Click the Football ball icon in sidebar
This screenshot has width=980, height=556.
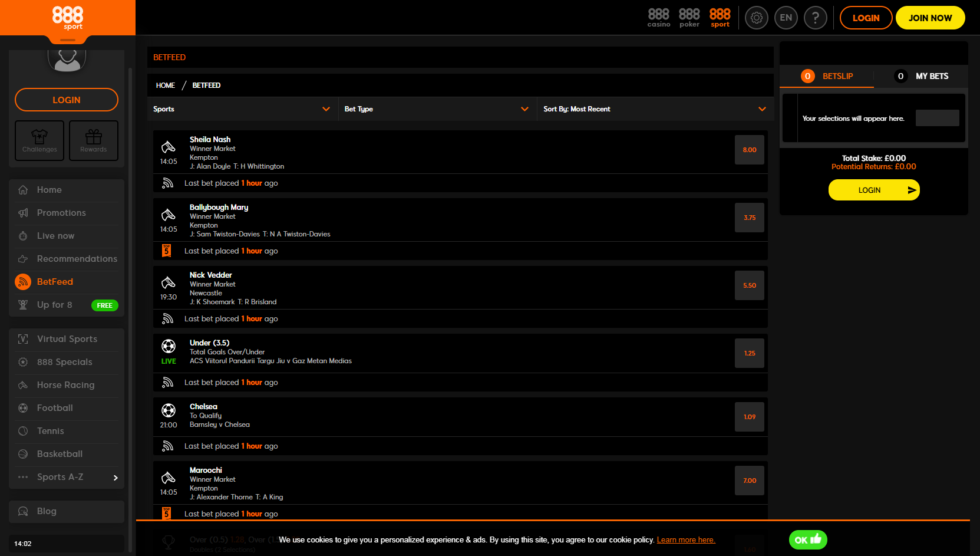tap(23, 408)
